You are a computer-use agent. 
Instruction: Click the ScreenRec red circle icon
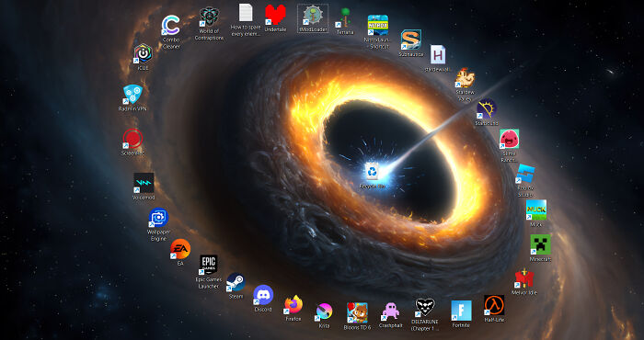pos(132,139)
